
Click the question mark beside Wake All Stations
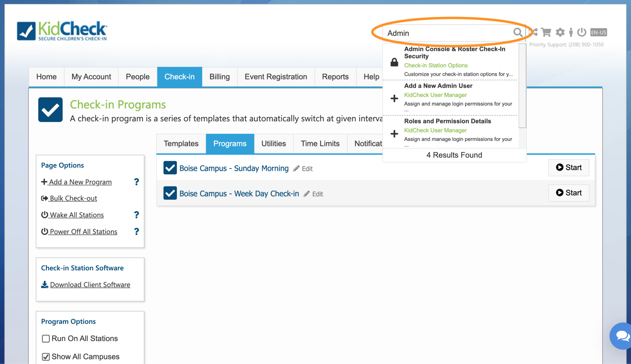136,215
